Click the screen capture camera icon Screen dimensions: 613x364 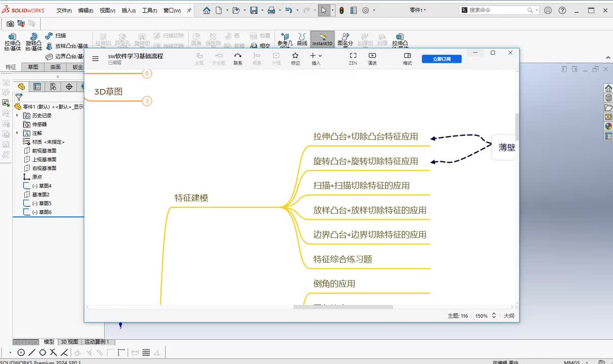(x=10, y=23)
